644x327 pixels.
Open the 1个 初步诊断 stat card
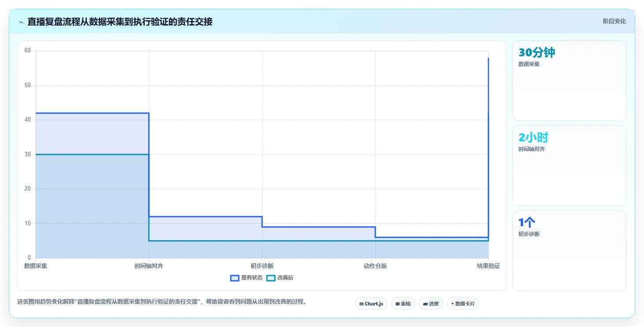pos(569,250)
